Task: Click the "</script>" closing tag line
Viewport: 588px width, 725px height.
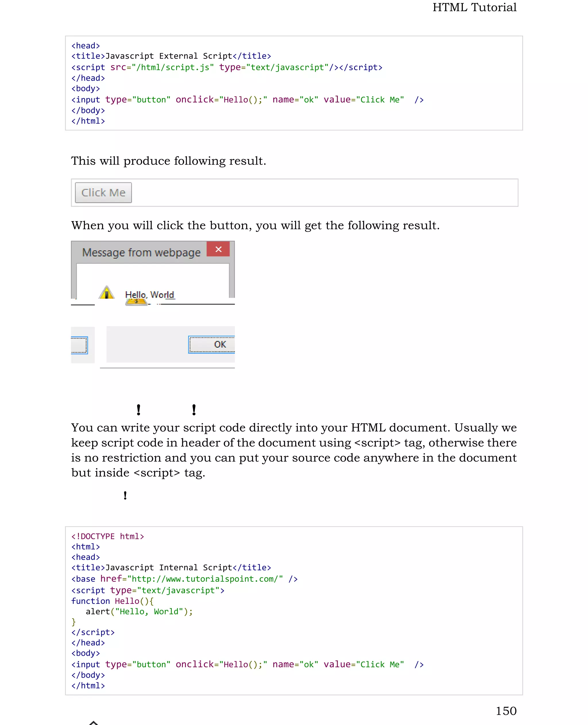Action: click(93, 632)
